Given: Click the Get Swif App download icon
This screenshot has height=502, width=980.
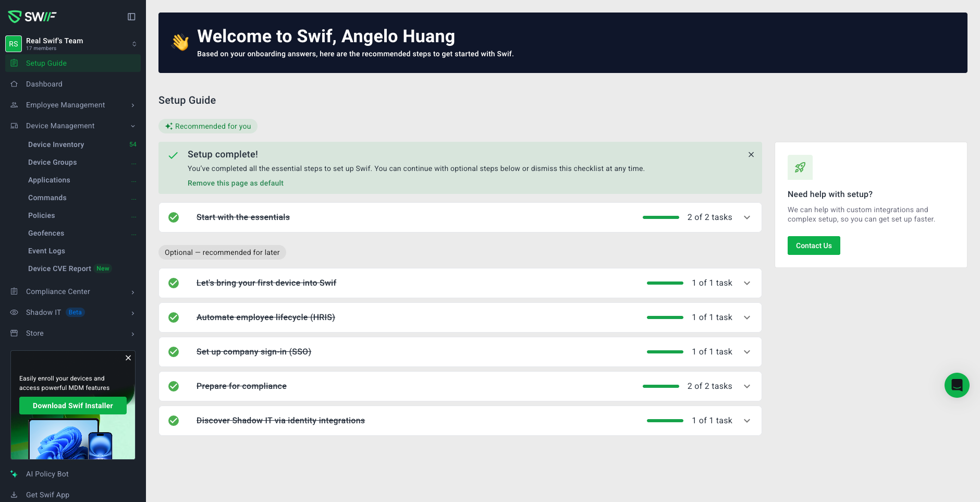Looking at the screenshot, I should [14, 495].
